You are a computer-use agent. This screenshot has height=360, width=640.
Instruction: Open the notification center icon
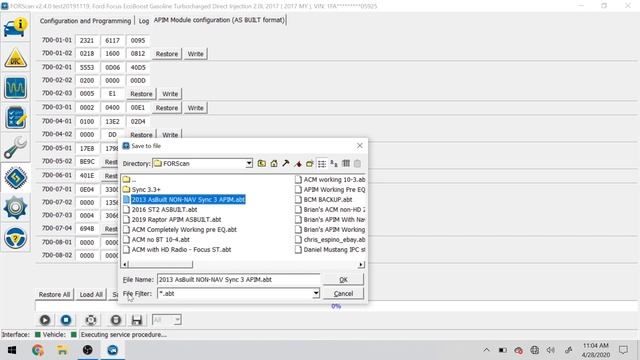click(x=623, y=350)
